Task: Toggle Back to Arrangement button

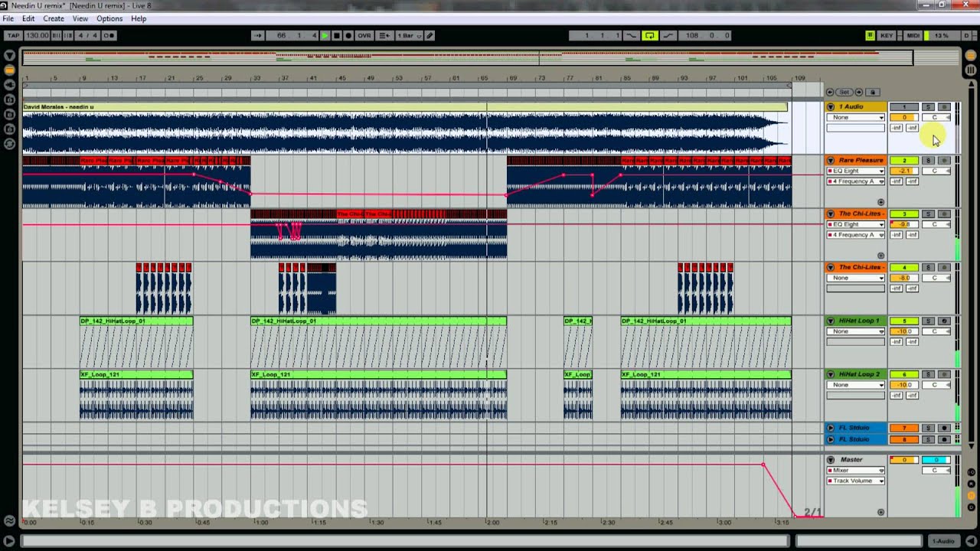Action: tap(384, 35)
